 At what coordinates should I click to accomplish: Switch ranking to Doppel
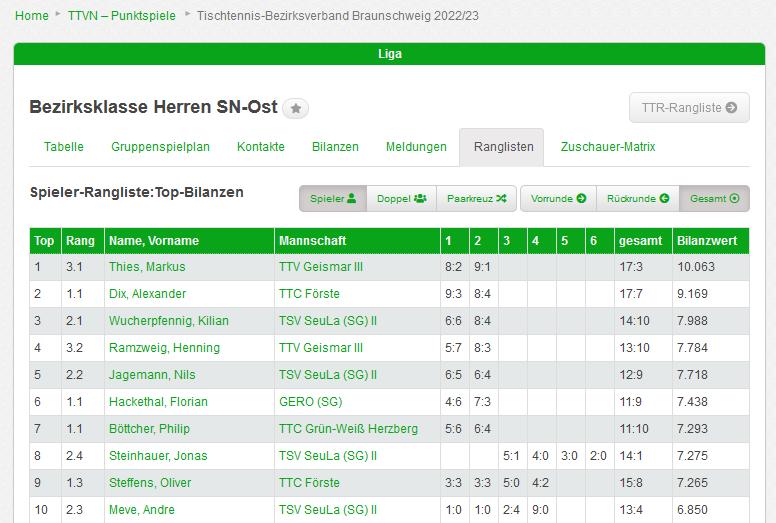(401, 198)
